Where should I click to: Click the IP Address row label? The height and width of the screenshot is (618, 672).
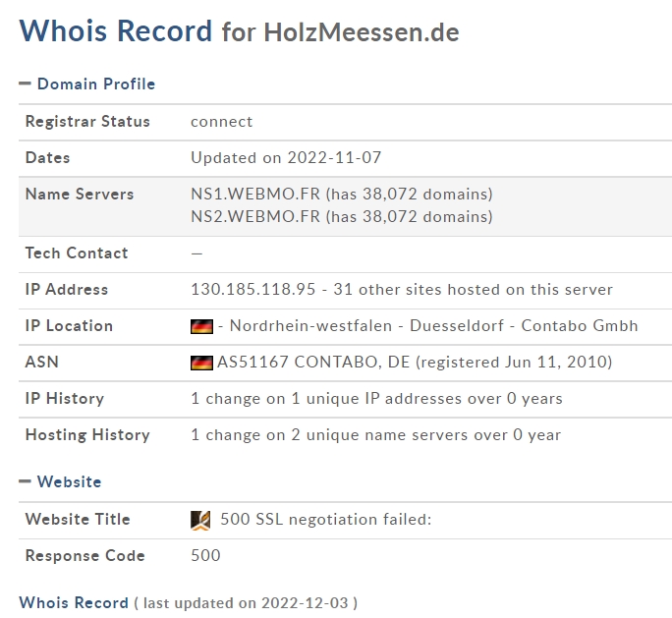point(67,289)
